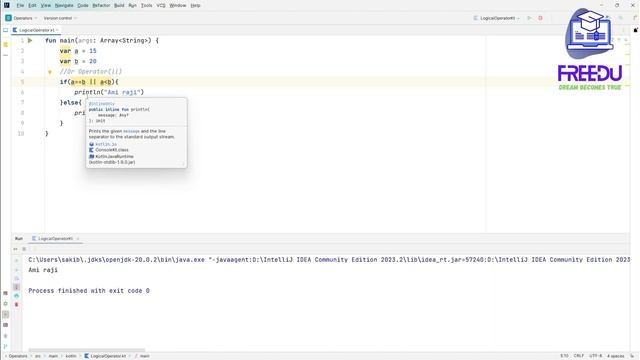The height and width of the screenshot is (360, 640).
Task: Open the Window menu
Action: (x=178, y=5)
